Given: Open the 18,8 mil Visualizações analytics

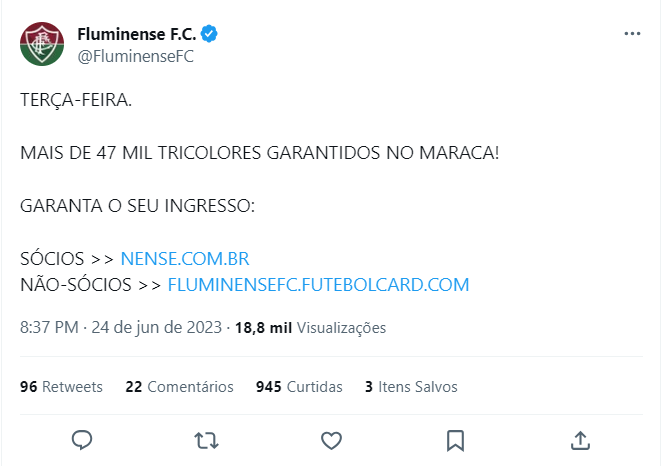Looking at the screenshot, I should [x=310, y=328].
